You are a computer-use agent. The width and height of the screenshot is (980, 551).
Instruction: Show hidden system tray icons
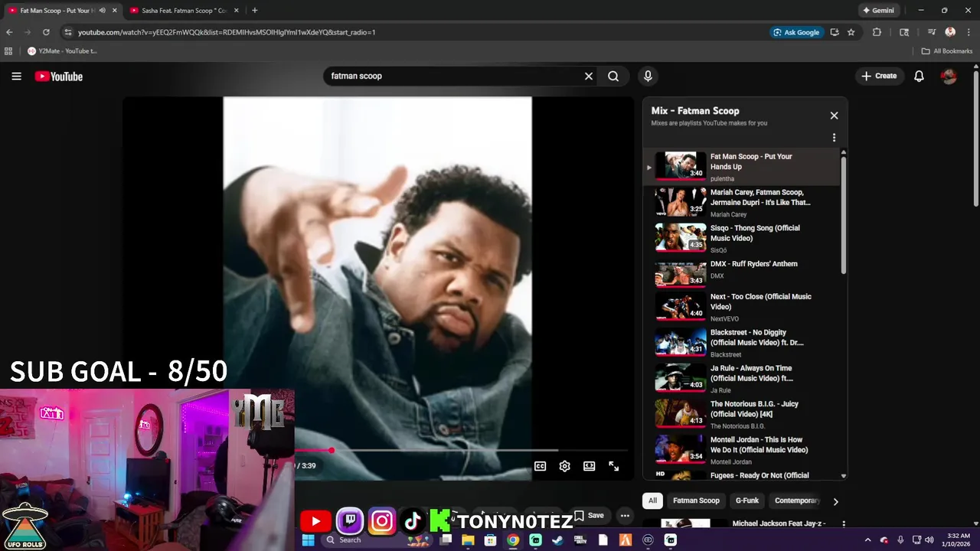(867, 540)
